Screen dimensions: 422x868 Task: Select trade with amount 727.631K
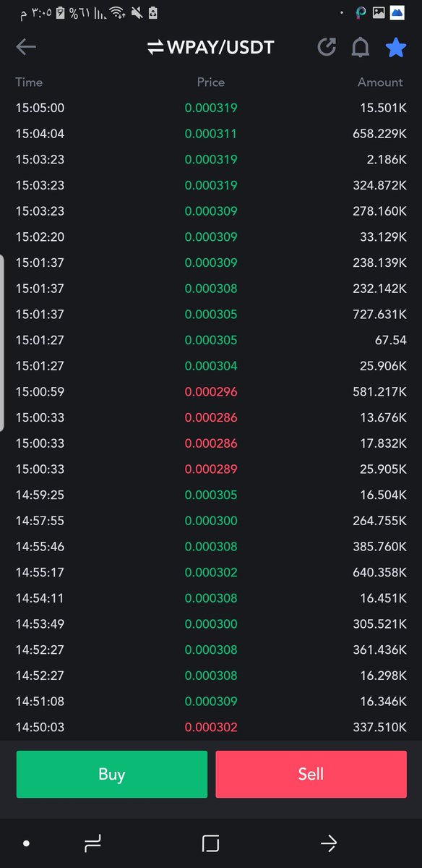(211, 315)
